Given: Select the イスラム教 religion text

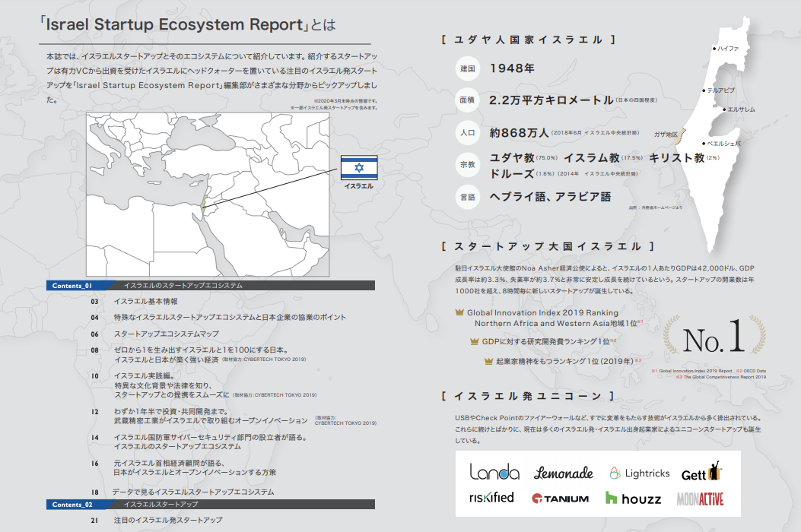Looking at the screenshot, I should [x=592, y=158].
